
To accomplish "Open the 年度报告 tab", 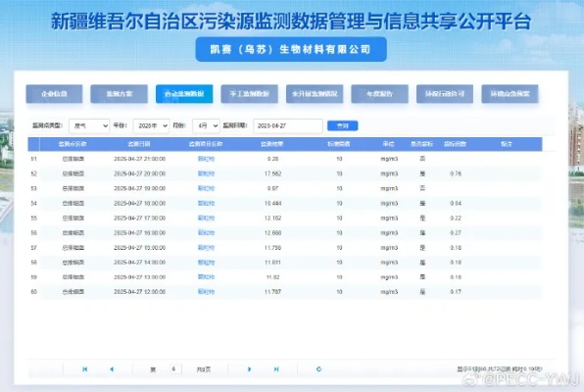I will point(379,94).
